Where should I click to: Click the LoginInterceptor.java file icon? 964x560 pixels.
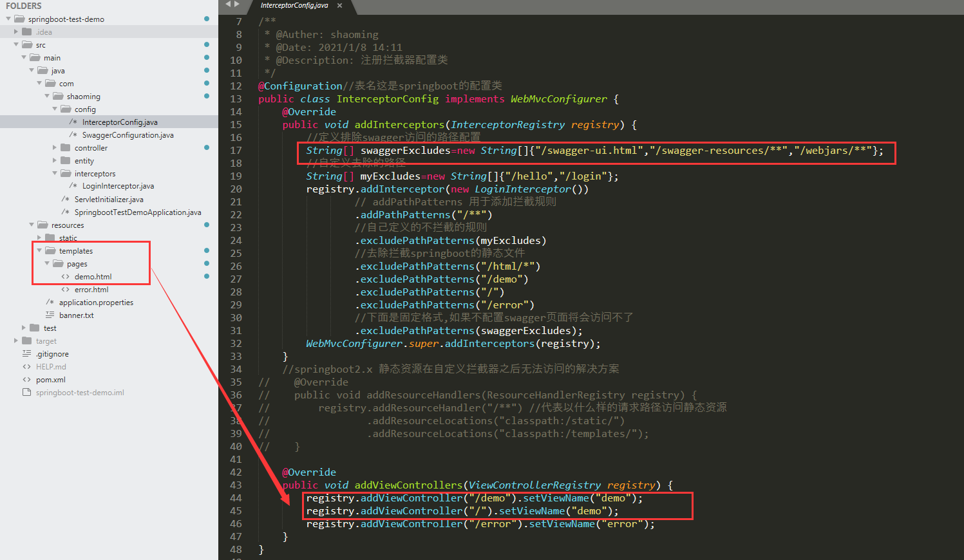pyautogui.click(x=73, y=186)
